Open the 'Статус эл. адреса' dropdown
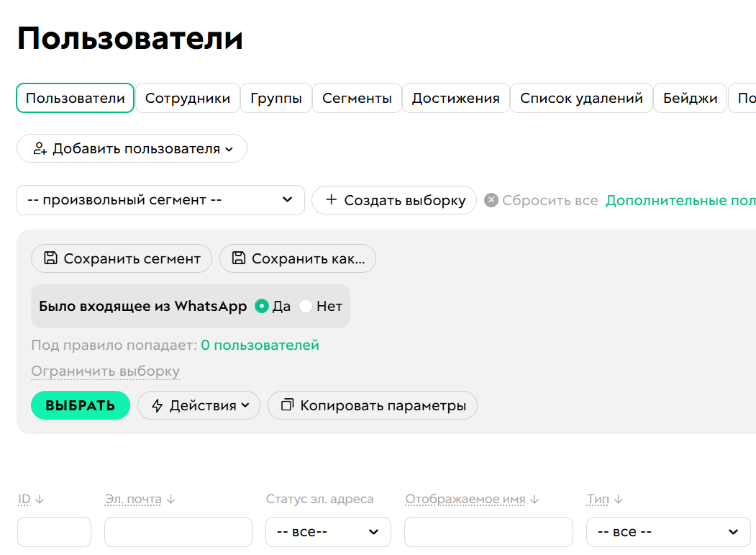This screenshot has height=555, width=756. tap(328, 532)
